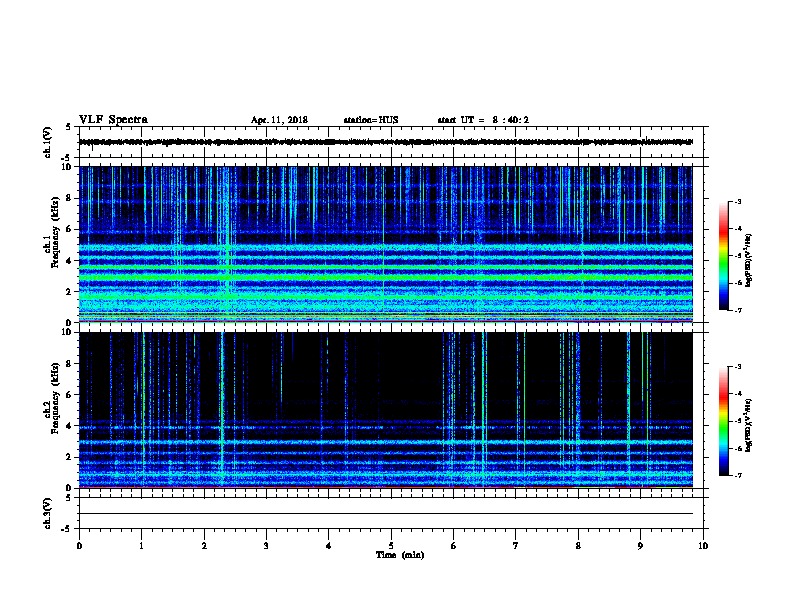792x612 pixels.
Task: Click the ch.2 "Frequency (kHz)" axis label
Action: coord(55,398)
